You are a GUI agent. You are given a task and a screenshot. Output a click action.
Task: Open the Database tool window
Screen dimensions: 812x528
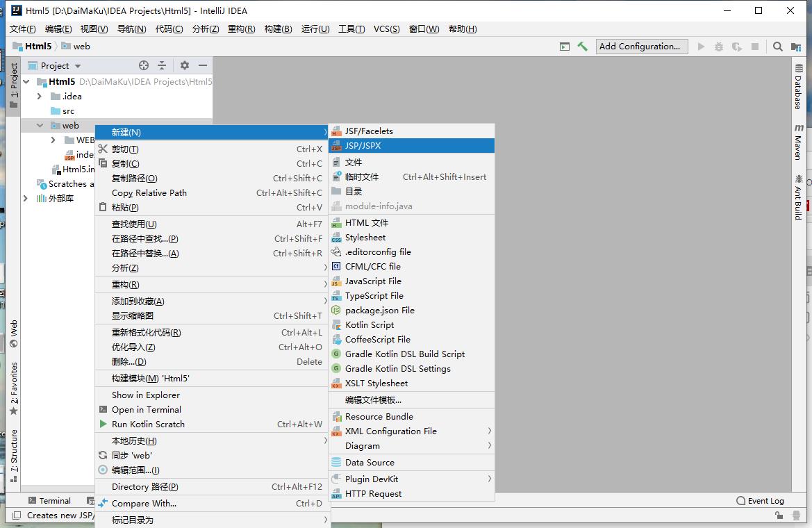tap(799, 87)
